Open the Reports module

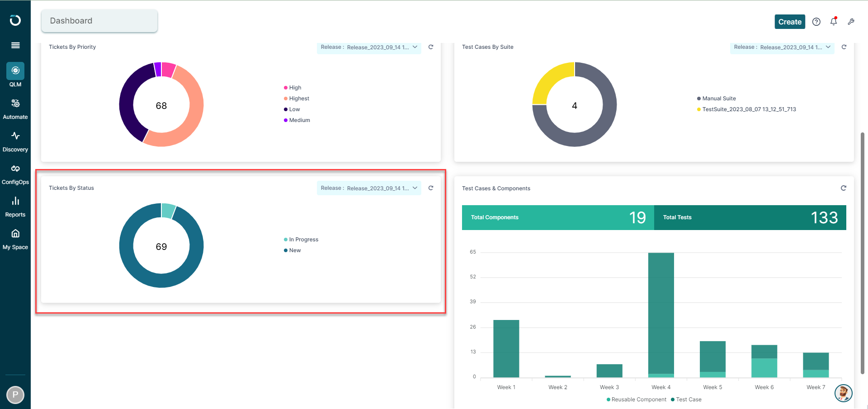click(15, 207)
